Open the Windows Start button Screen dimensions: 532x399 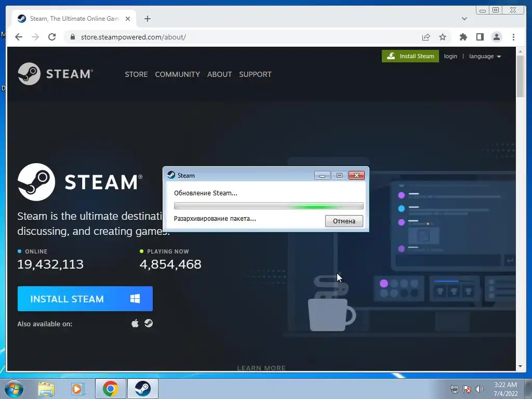tap(14, 389)
